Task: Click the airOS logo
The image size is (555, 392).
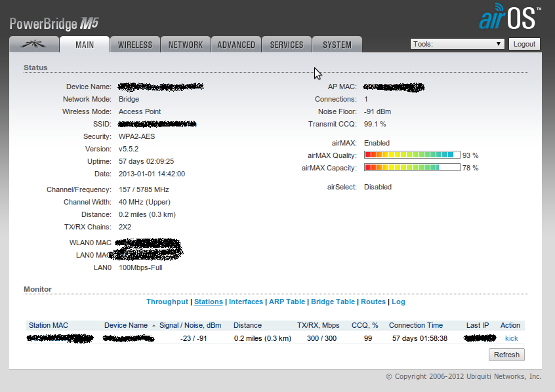Action: (510, 16)
